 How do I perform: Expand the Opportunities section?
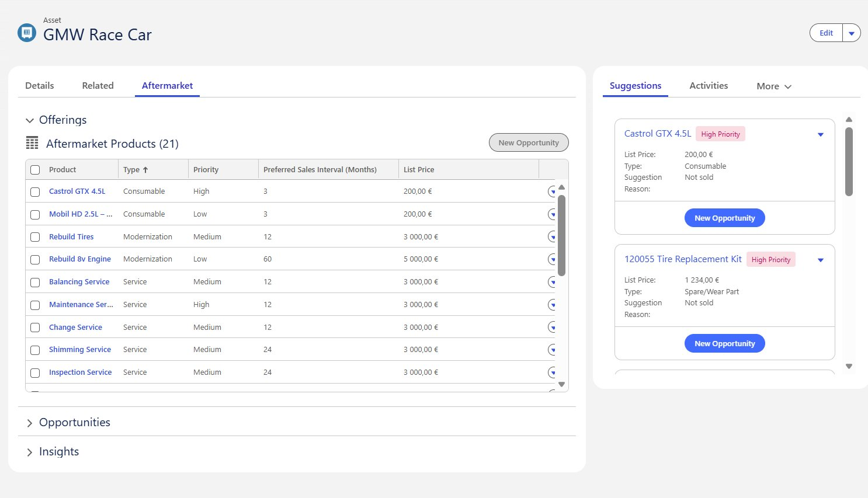point(30,423)
